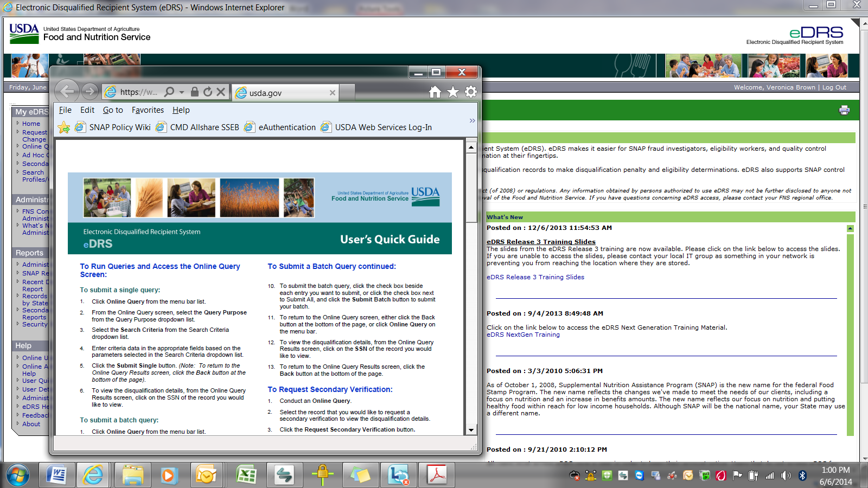The width and height of the screenshot is (868, 488).
Task: Open the address bar autocomplete dropdown arrow
Action: coord(182,92)
